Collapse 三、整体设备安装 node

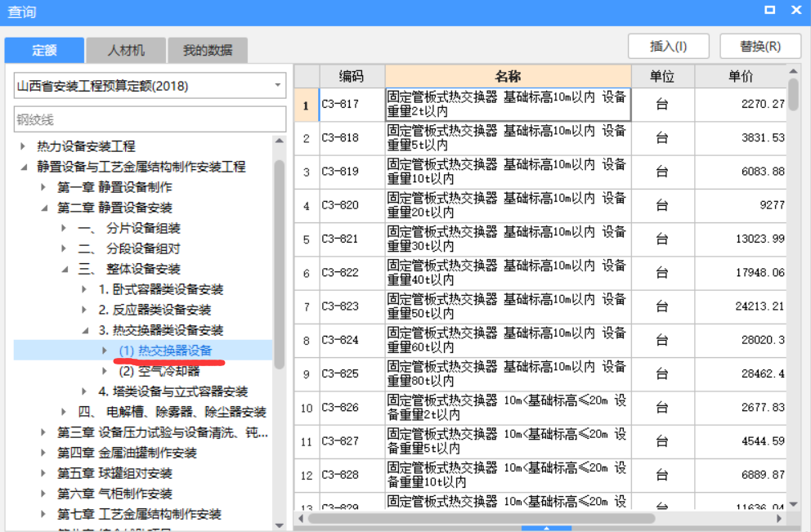(x=64, y=270)
